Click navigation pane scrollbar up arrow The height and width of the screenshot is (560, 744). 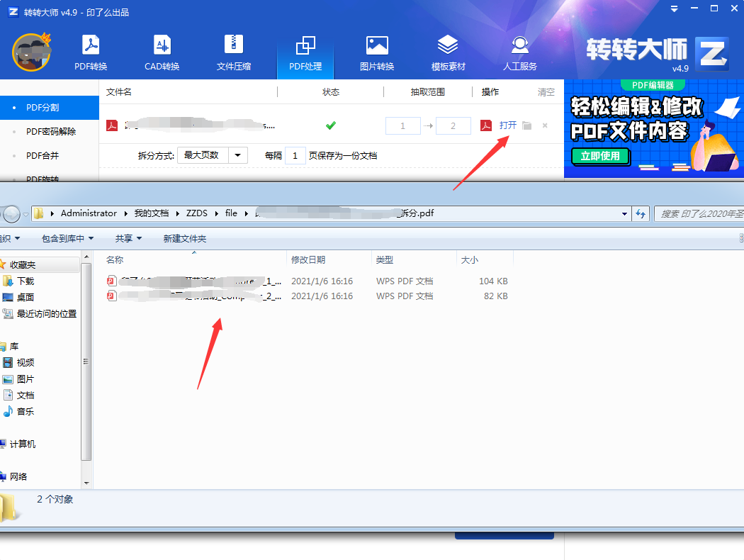[86, 257]
